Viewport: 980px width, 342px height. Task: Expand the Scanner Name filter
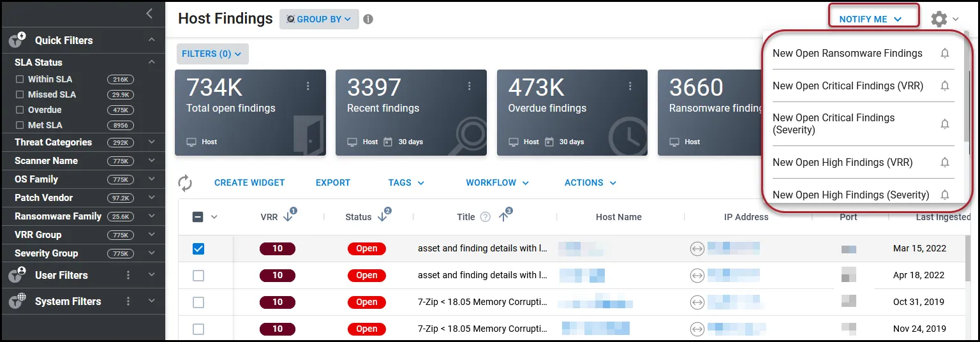coord(151,161)
